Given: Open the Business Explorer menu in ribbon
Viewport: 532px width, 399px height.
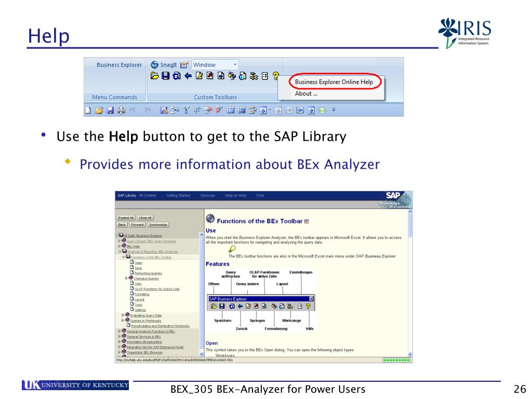Looking at the screenshot, I should tap(119, 65).
